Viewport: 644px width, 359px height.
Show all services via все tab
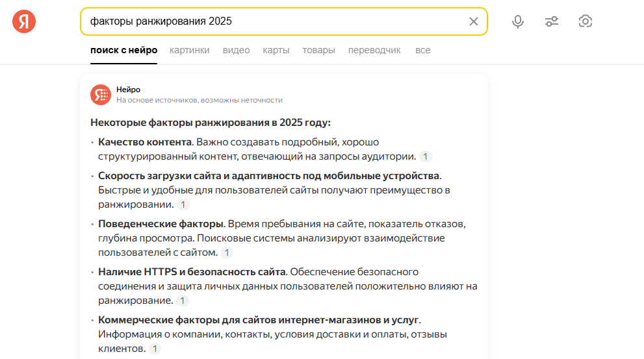click(x=422, y=50)
